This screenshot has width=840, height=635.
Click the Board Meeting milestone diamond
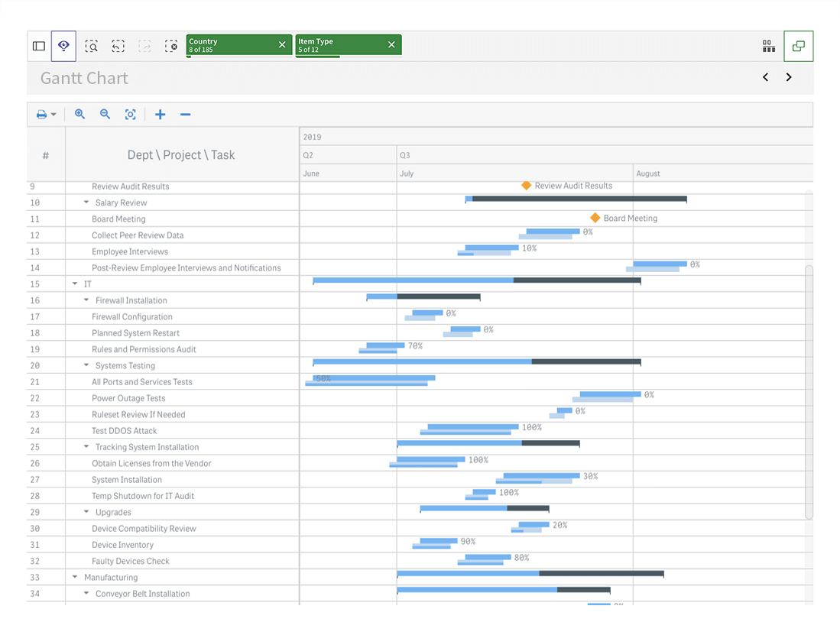(x=595, y=217)
